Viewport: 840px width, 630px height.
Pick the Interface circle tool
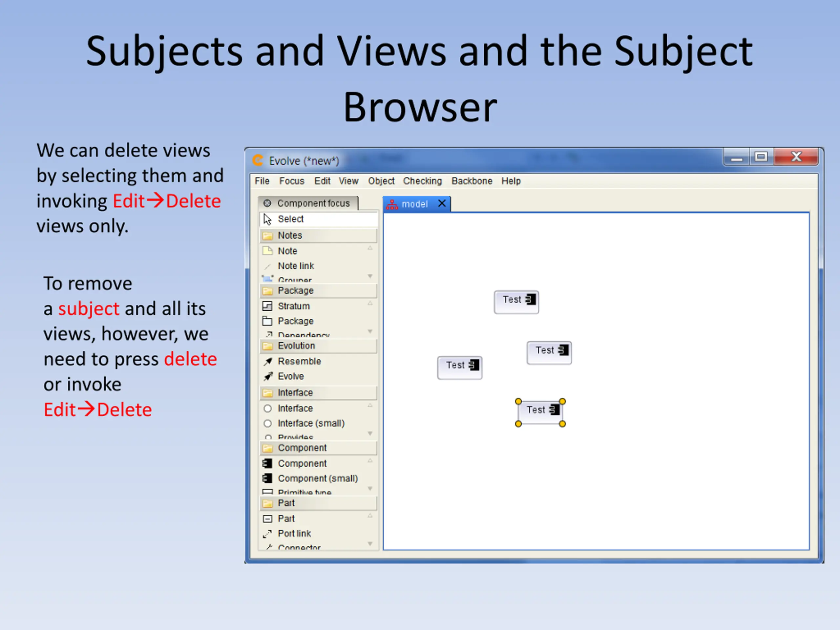point(268,409)
